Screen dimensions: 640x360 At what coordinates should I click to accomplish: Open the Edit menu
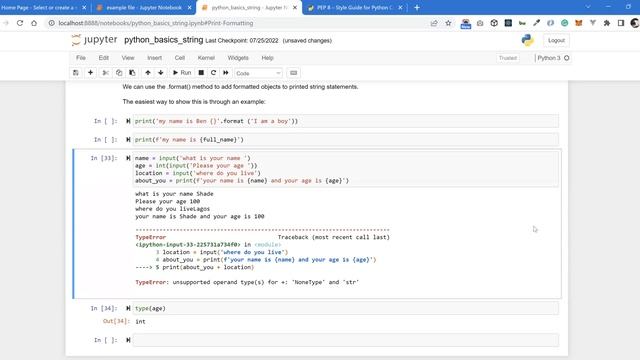[104, 58]
